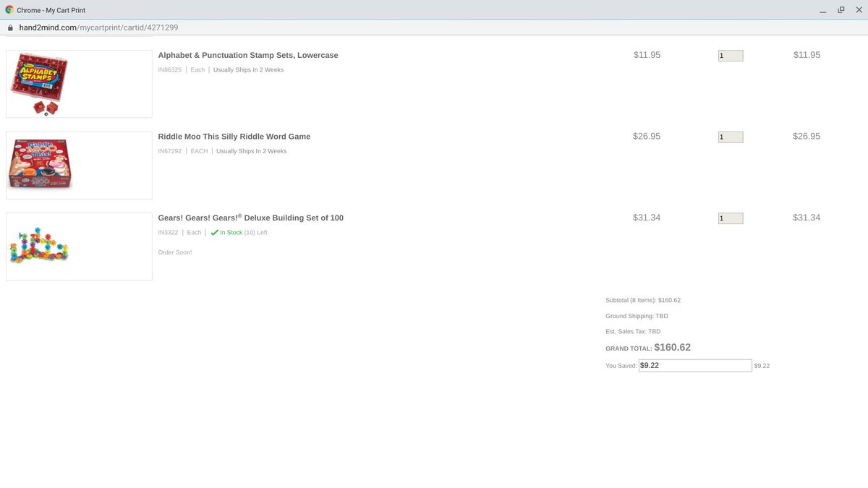Click the padlock icon in the address bar
The height and width of the screenshot is (488, 868).
[x=10, y=26]
